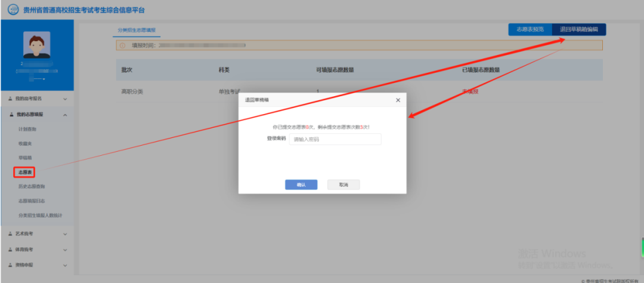Collapse the 我的志愿填报 menu chevron
Viewport: 644px width, 283px height.
(x=65, y=114)
